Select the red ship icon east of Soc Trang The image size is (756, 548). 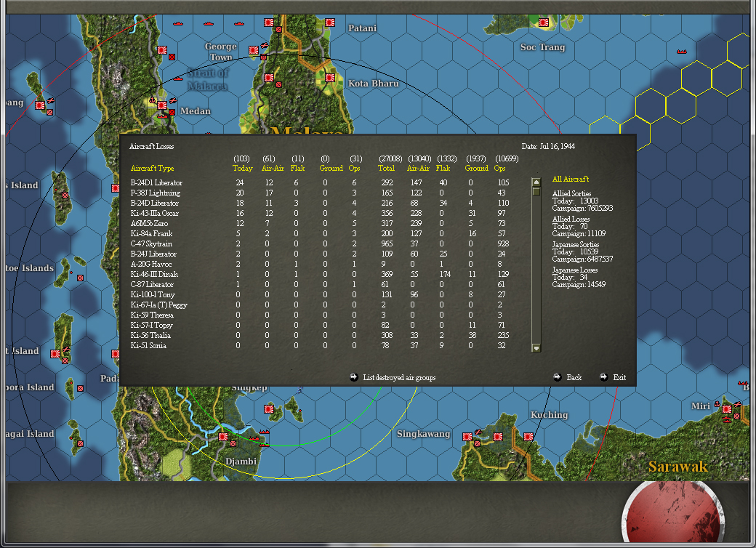tap(681, 52)
